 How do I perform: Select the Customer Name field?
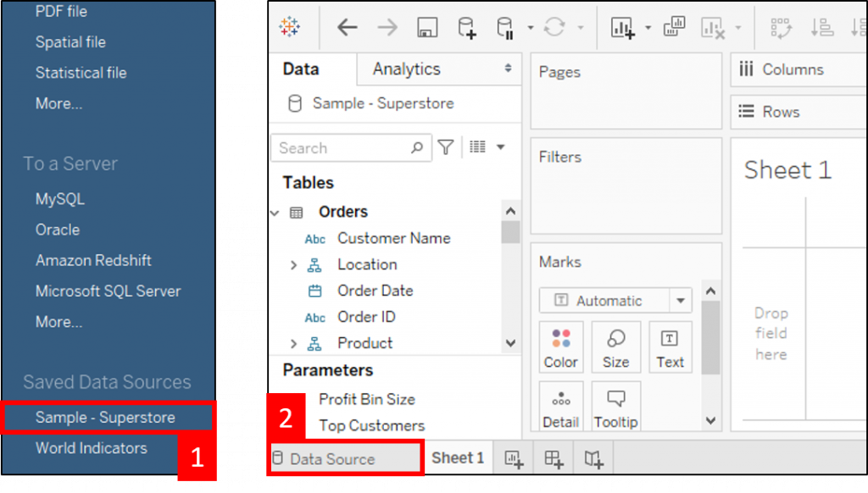click(393, 239)
